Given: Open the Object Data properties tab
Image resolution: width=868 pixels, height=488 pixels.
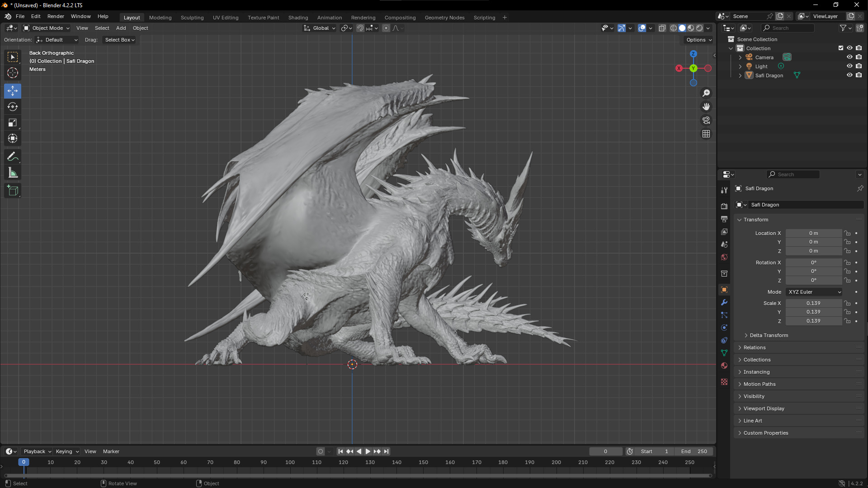Looking at the screenshot, I should (724, 353).
